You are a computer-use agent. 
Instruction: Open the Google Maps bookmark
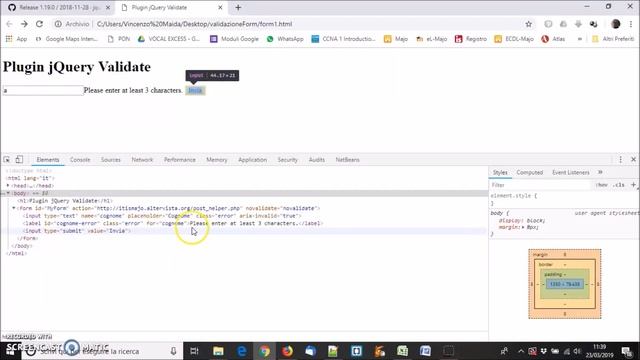(67, 39)
